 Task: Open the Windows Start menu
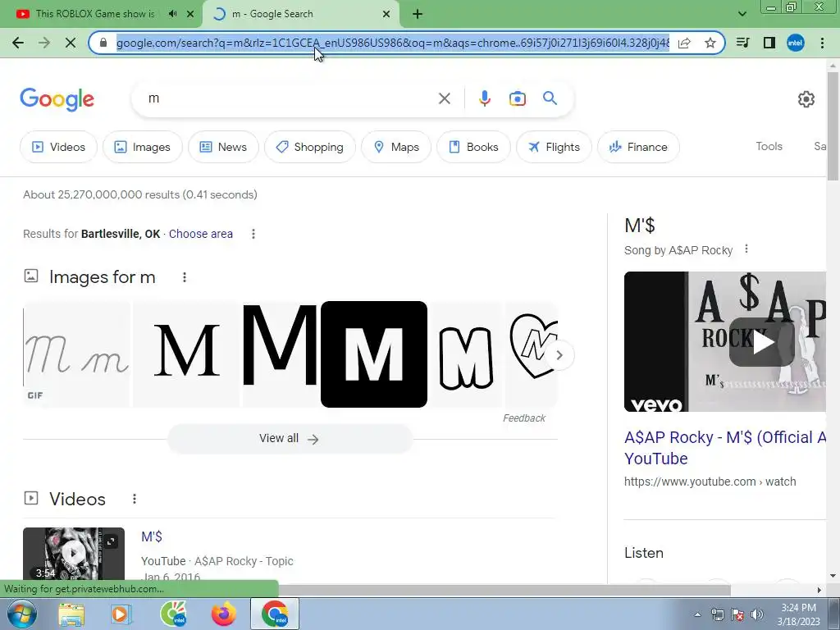click(21, 614)
